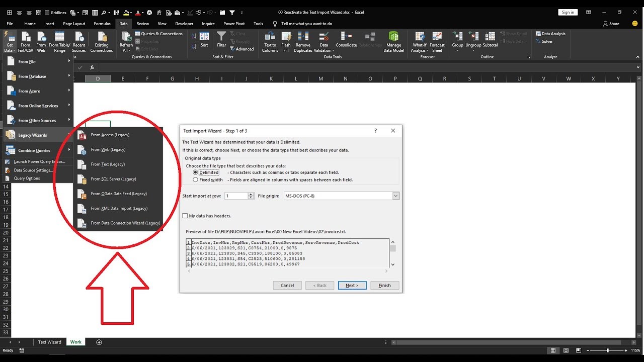The width and height of the screenshot is (644, 362).
Task: Choose From Data Connection Wizard (Legacy)
Action: pyautogui.click(x=118, y=223)
